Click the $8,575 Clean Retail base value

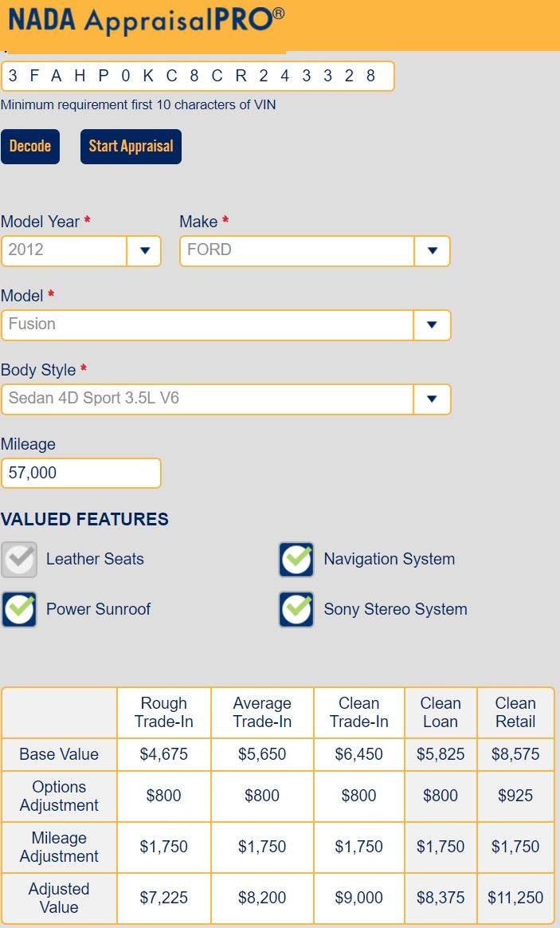[x=515, y=754]
